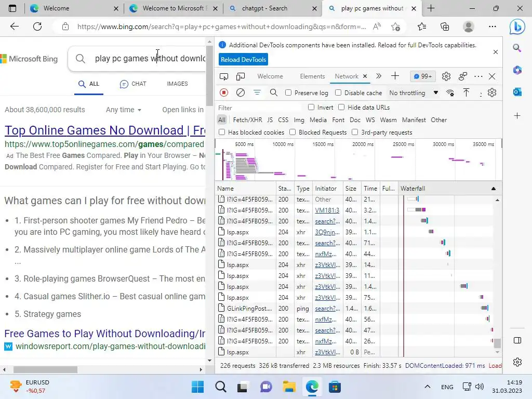Open Network conditions wifi icon
Screen dimensions: 532x399
click(450, 93)
